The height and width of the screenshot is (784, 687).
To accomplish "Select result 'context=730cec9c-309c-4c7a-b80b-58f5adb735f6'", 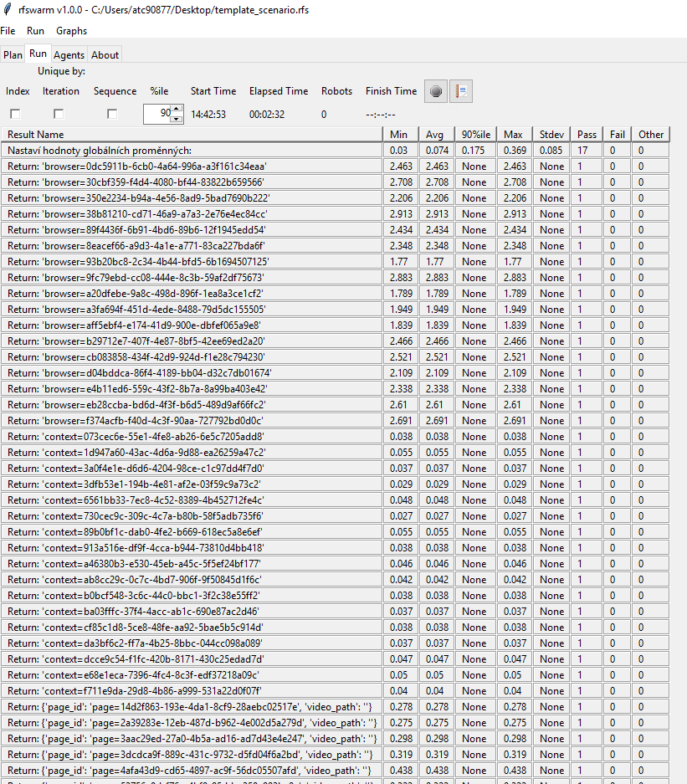I will tap(192, 516).
